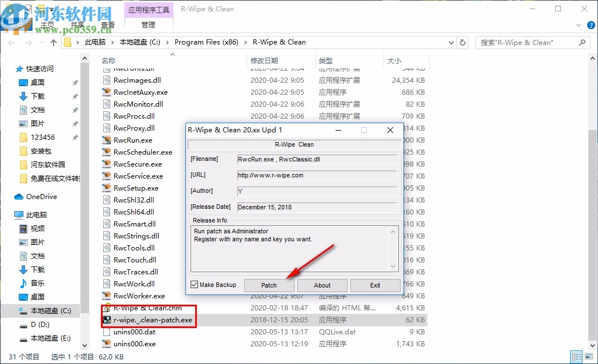Select RwcShl64.dll file name

click(x=134, y=212)
